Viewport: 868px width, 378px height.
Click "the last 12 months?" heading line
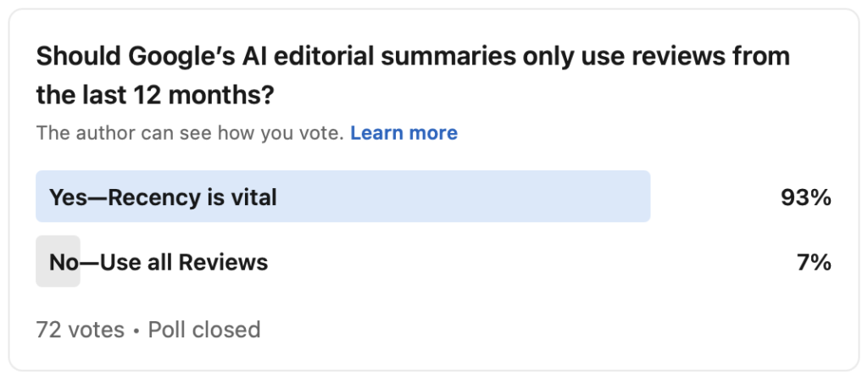155,95
